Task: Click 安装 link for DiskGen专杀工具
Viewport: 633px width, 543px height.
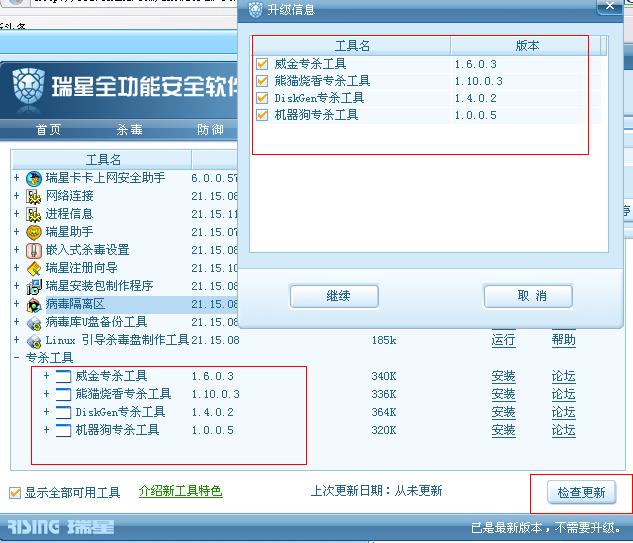Action: pos(503,412)
